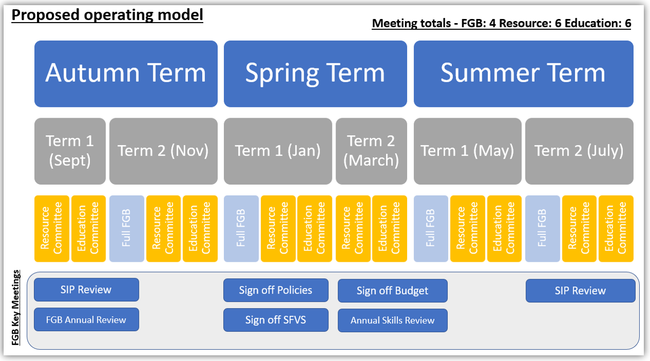Select the Sign off Budget button
650x361 pixels.
[x=393, y=291]
